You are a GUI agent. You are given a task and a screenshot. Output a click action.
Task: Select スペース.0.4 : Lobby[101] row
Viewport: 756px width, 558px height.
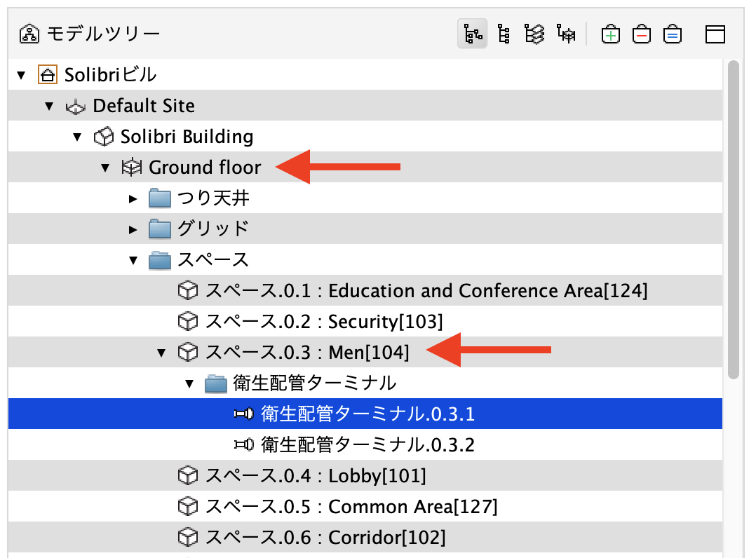pos(365,475)
